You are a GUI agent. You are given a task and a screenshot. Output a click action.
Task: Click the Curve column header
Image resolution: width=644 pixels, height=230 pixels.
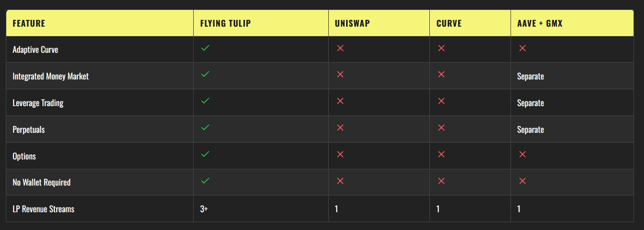click(x=449, y=24)
